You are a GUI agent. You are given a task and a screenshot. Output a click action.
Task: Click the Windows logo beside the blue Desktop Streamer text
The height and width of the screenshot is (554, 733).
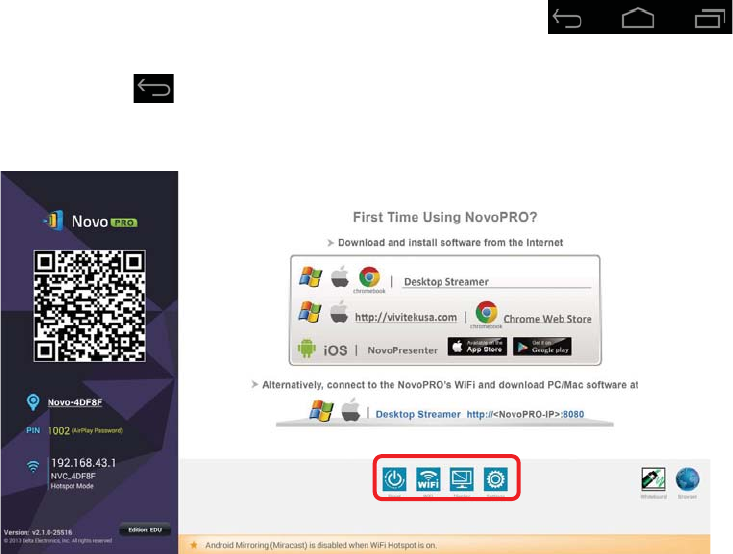coord(322,411)
